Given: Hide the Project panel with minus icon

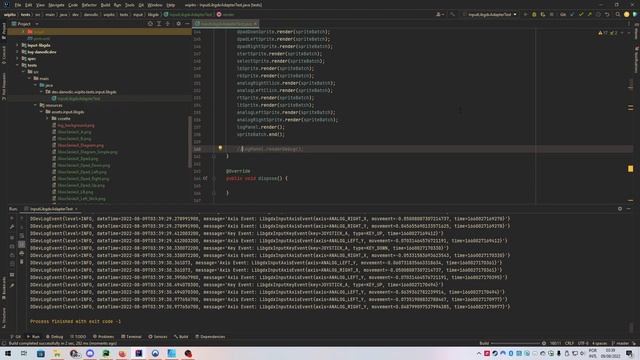Looking at the screenshot, I should click(187, 24).
